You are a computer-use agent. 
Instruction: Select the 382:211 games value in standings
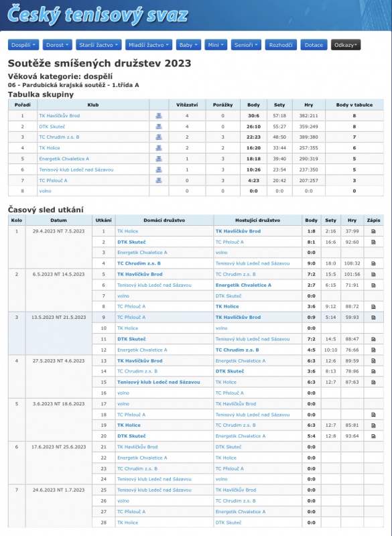pyautogui.click(x=309, y=116)
